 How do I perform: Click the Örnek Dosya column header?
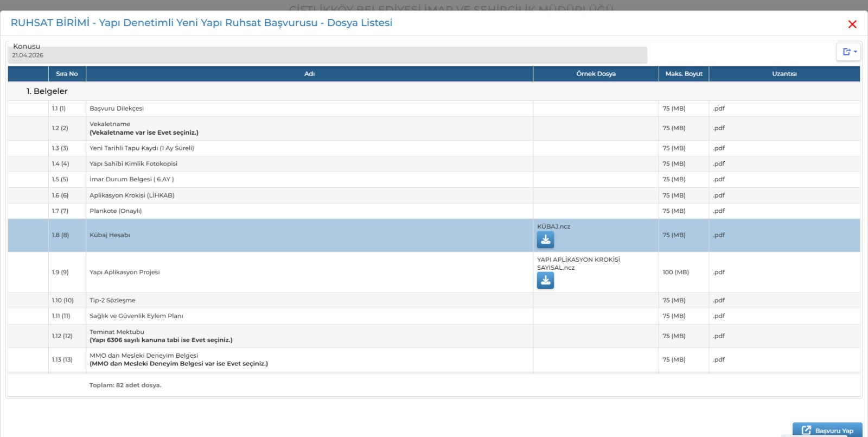596,74
